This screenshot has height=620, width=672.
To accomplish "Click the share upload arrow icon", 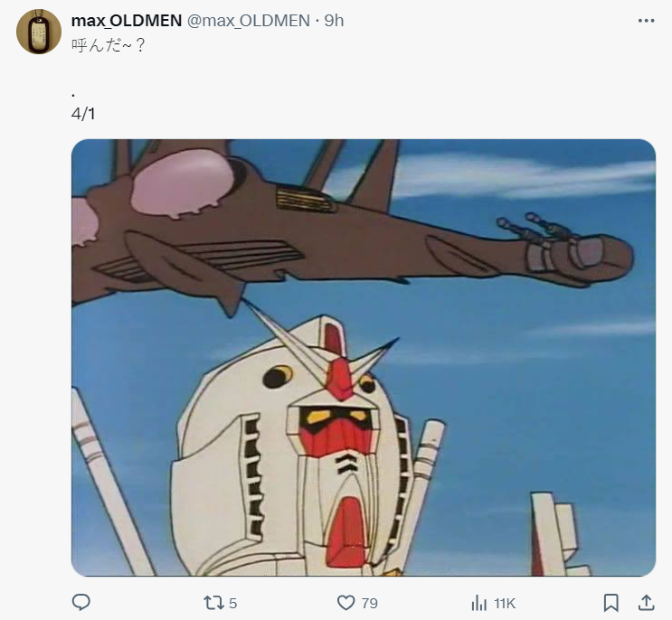I will tap(646, 602).
